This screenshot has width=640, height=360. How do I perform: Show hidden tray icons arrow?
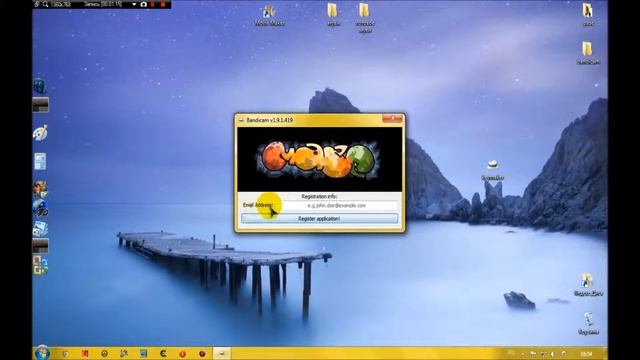[x=522, y=354]
